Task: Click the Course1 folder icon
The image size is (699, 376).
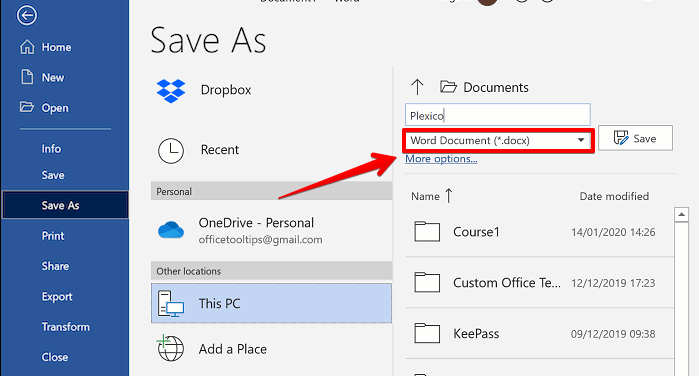Action: pyautogui.click(x=427, y=231)
